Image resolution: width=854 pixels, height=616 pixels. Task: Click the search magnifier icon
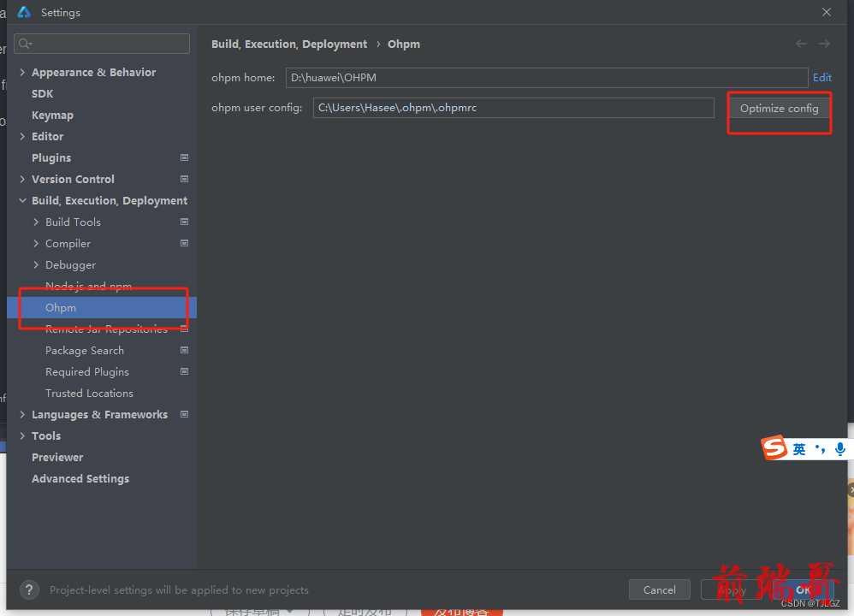click(x=25, y=44)
